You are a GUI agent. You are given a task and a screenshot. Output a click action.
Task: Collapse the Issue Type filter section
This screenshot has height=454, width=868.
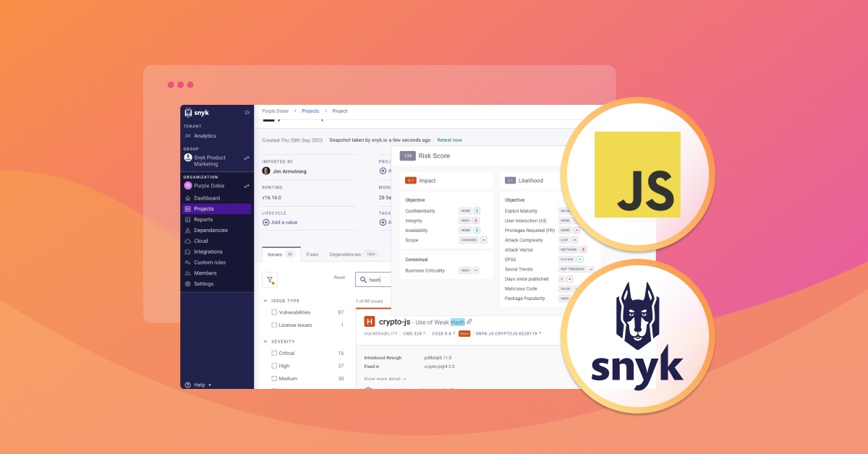coord(265,300)
